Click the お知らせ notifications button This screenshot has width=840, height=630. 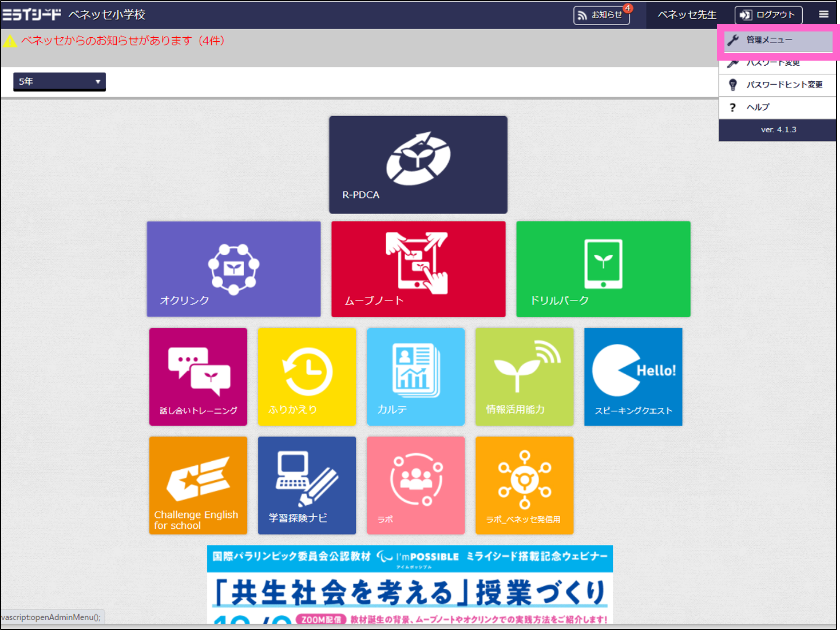coord(601,15)
